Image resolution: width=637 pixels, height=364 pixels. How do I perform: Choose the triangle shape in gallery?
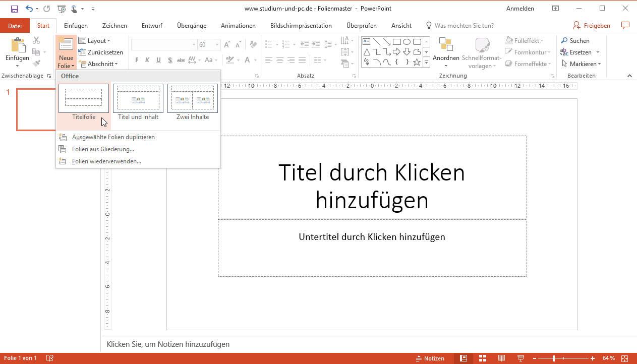click(367, 52)
